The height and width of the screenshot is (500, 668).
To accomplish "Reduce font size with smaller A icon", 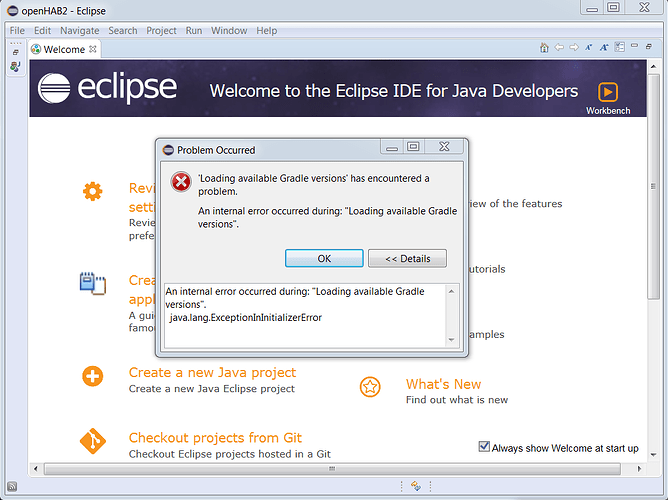I will tap(588, 47).
